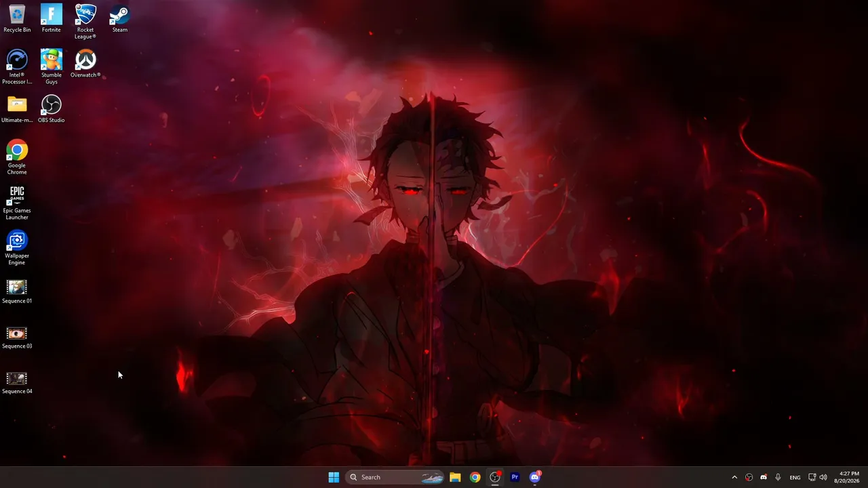This screenshot has width=868, height=488.
Task: Select the Rocket League desktop shortcut
Action: pos(85,22)
